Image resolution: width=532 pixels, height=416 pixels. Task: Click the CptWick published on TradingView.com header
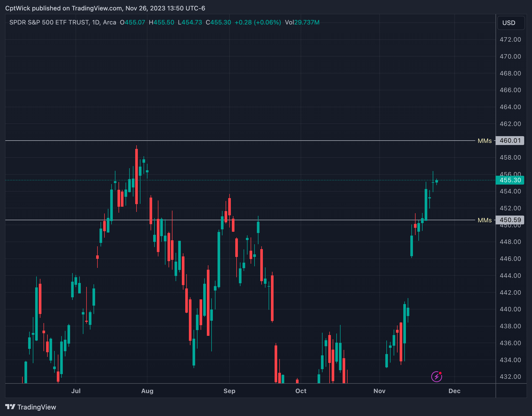pyautogui.click(x=105, y=8)
